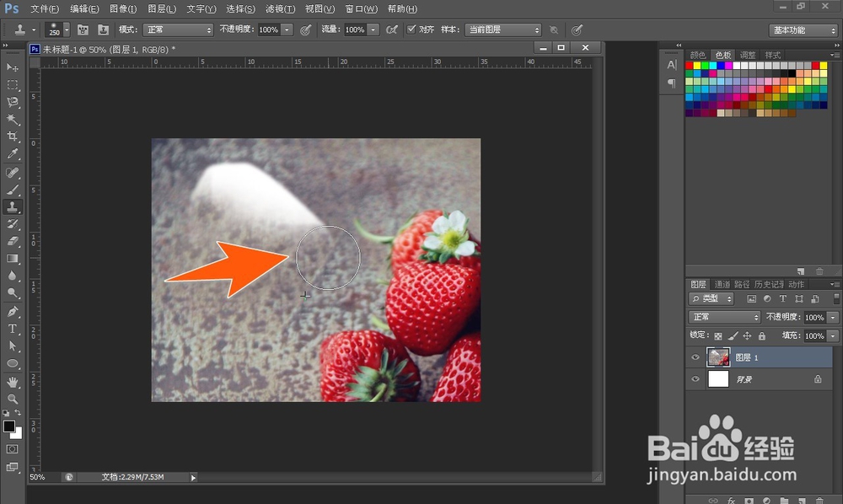Viewport: 843px width, 504px height.
Task: Select the History Brush tool
Action: point(12,224)
